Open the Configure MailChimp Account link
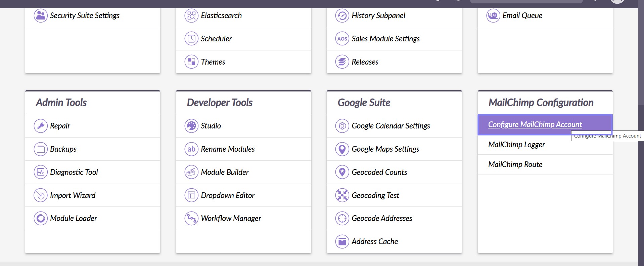 (x=535, y=124)
